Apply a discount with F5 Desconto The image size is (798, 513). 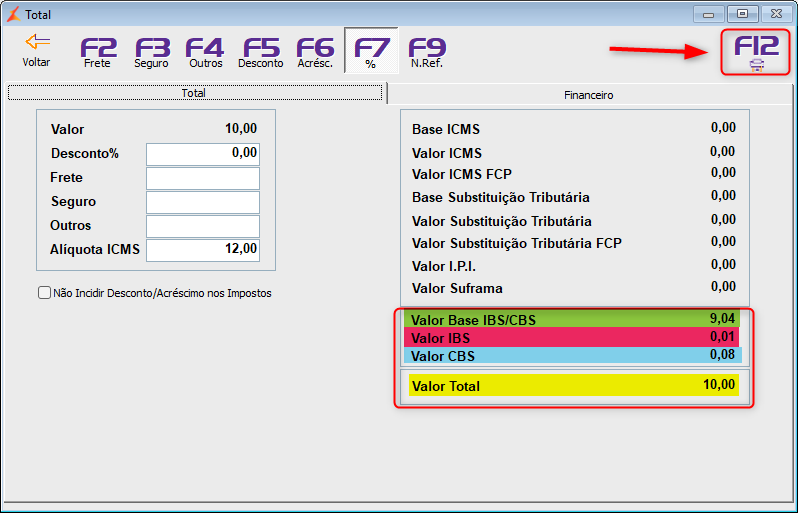[261, 53]
